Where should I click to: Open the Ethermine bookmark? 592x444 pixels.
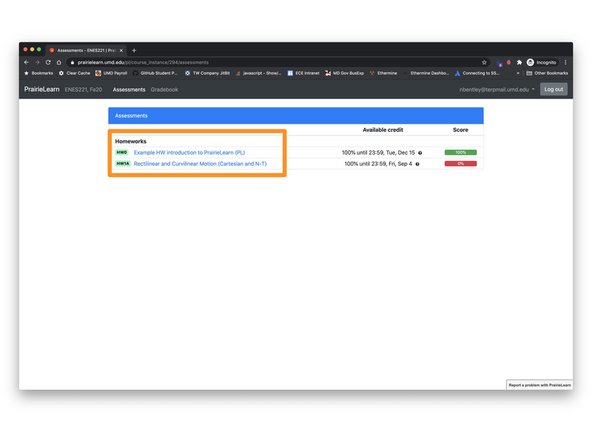click(384, 73)
